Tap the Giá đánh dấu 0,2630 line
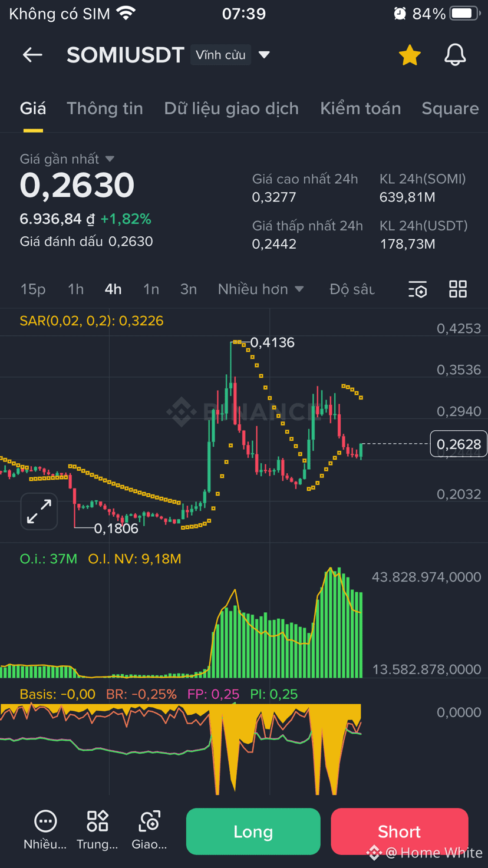Viewport: 488px width, 868px height. coord(86,242)
